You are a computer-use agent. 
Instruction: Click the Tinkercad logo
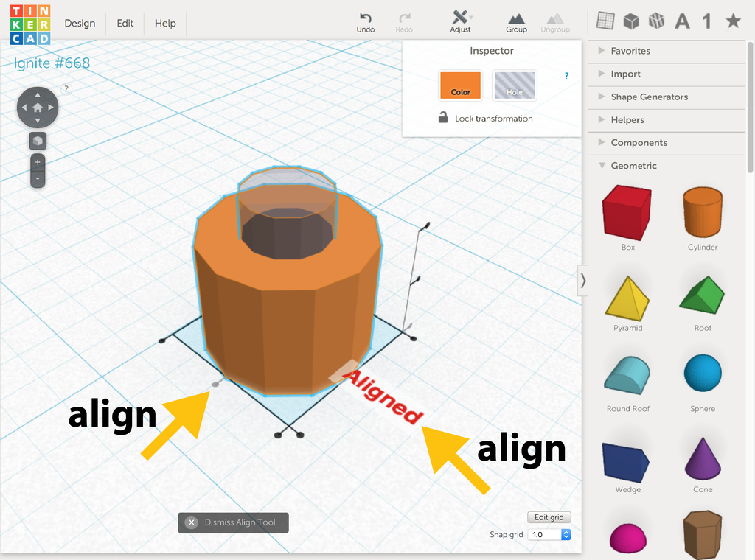pos(29,24)
